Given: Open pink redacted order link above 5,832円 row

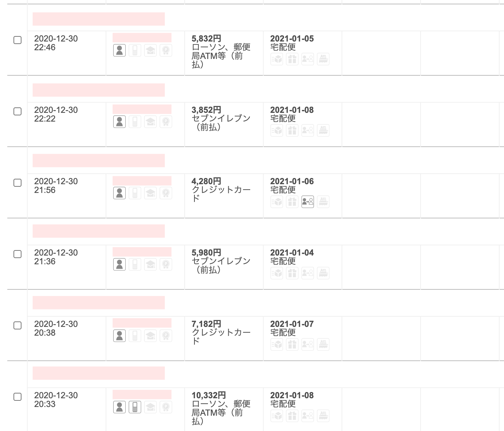Looking at the screenshot, I should click(x=99, y=19).
